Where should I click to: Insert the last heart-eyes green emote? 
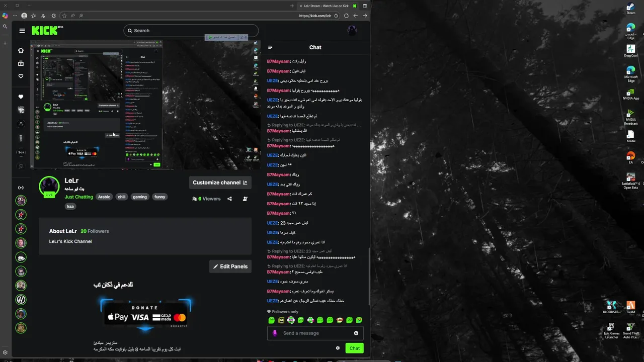coord(359,320)
